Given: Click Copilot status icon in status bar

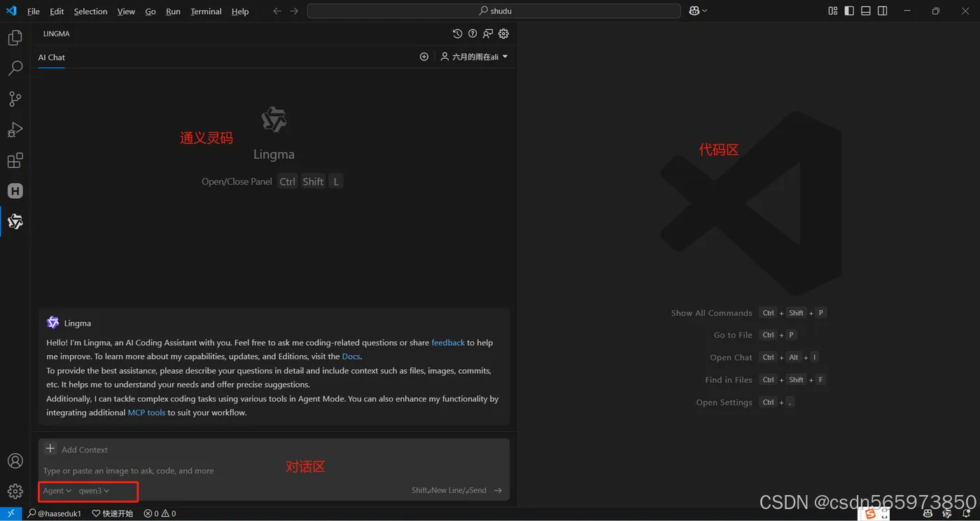Looking at the screenshot, I should [x=927, y=513].
